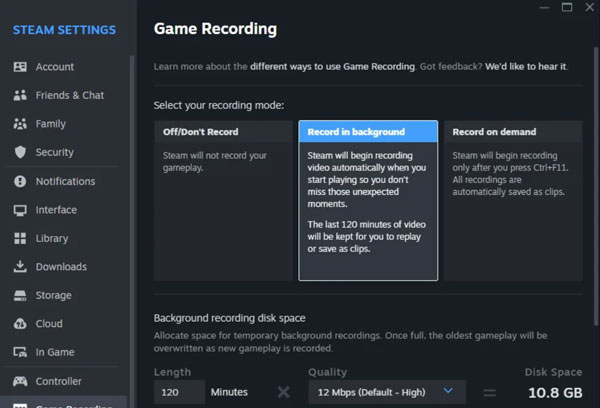Click the Interface monitor icon
600x408 pixels.
point(20,210)
